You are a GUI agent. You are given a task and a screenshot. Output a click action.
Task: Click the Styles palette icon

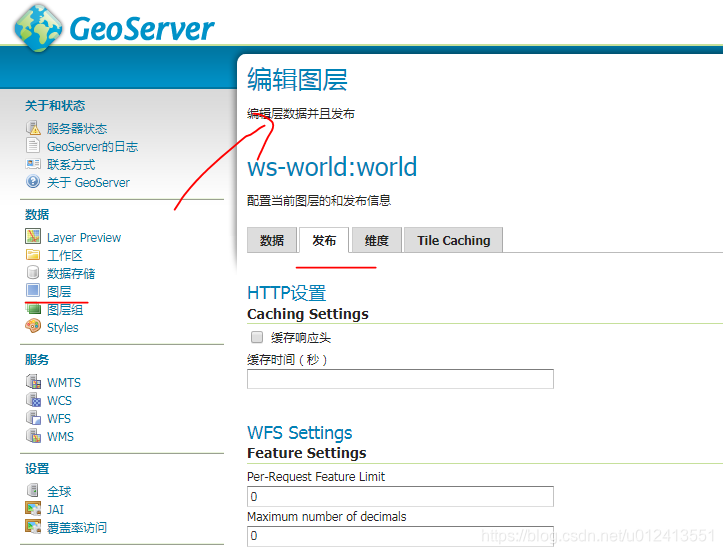coord(33,326)
